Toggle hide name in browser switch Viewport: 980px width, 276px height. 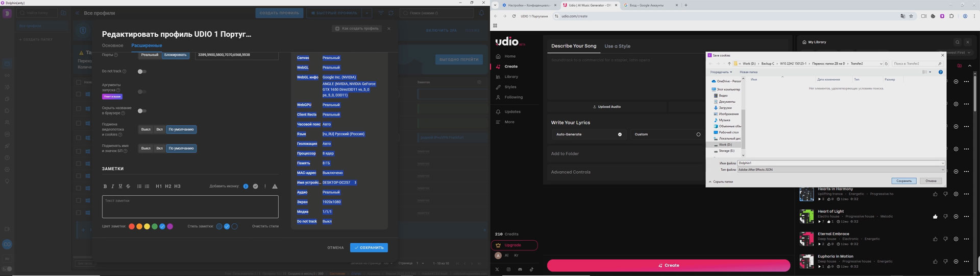pyautogui.click(x=142, y=111)
